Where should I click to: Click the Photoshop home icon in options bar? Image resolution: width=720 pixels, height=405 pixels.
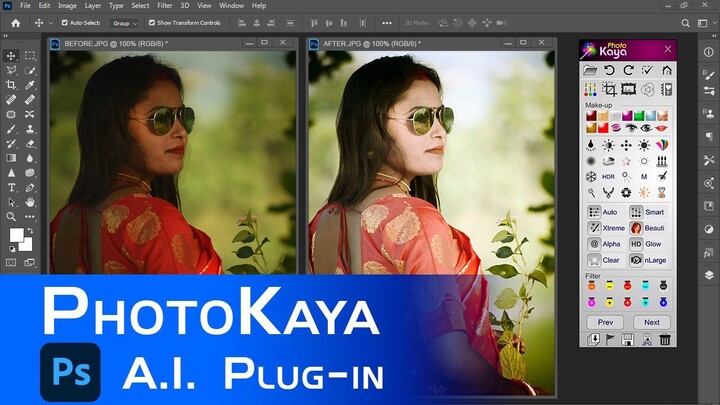(16, 23)
